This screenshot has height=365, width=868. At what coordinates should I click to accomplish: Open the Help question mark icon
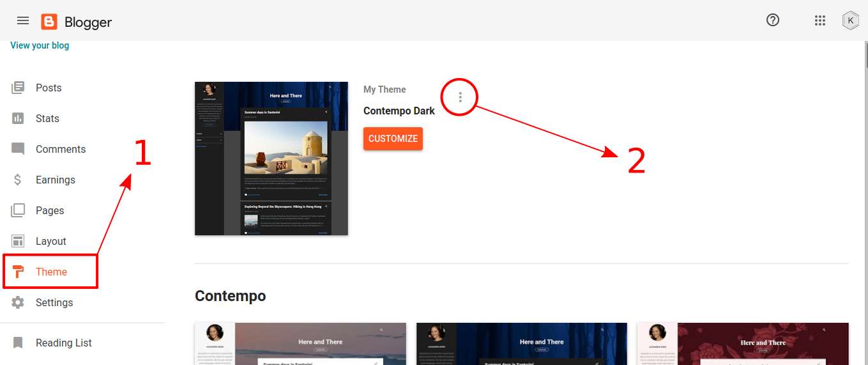(773, 20)
